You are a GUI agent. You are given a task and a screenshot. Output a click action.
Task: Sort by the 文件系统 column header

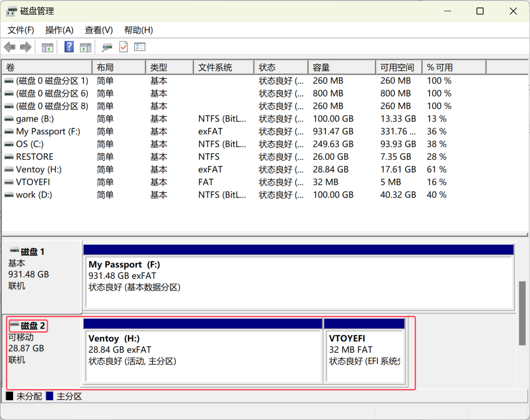pyautogui.click(x=223, y=68)
